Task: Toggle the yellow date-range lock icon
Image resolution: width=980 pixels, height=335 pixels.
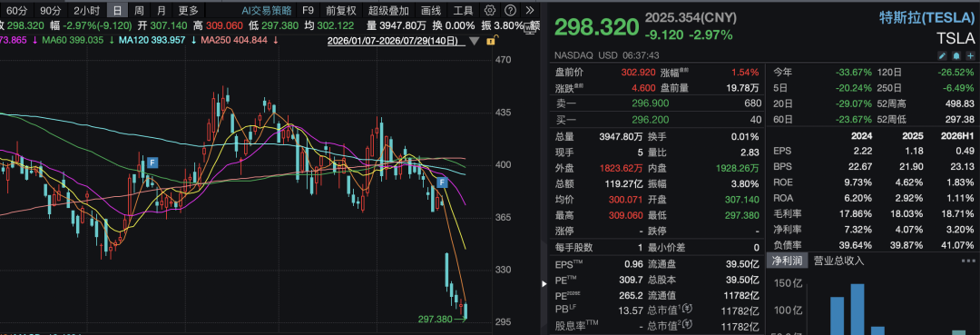Action: tap(492, 41)
